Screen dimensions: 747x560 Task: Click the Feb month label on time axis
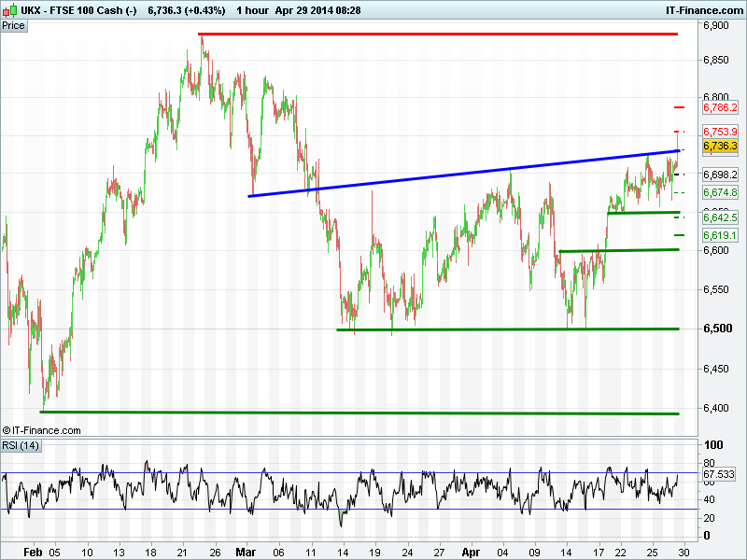[33, 553]
